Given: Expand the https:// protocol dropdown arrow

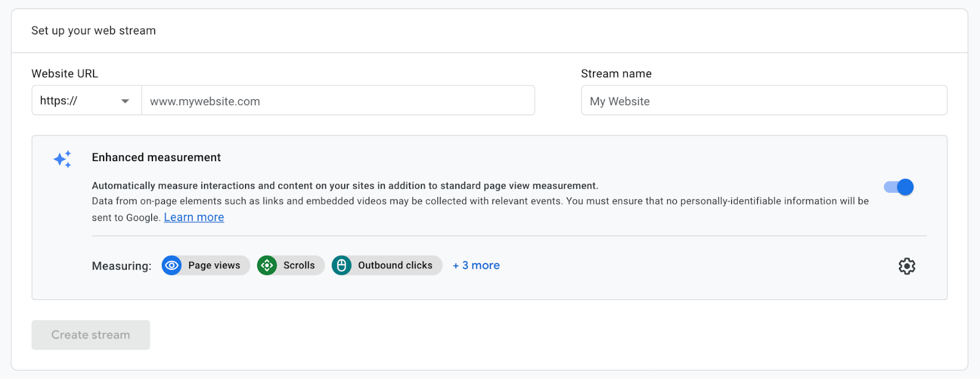Looking at the screenshot, I should tap(125, 101).
